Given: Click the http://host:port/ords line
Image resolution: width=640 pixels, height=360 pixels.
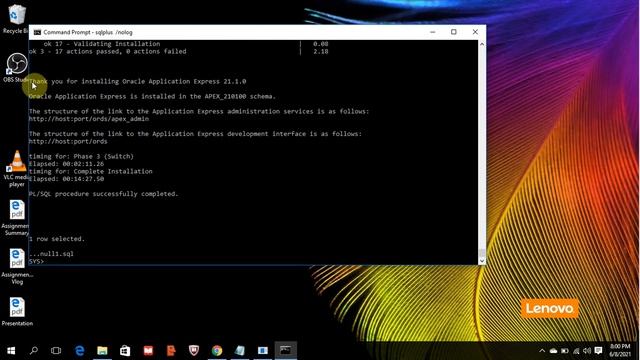Looking at the screenshot, I should click(x=68, y=141).
